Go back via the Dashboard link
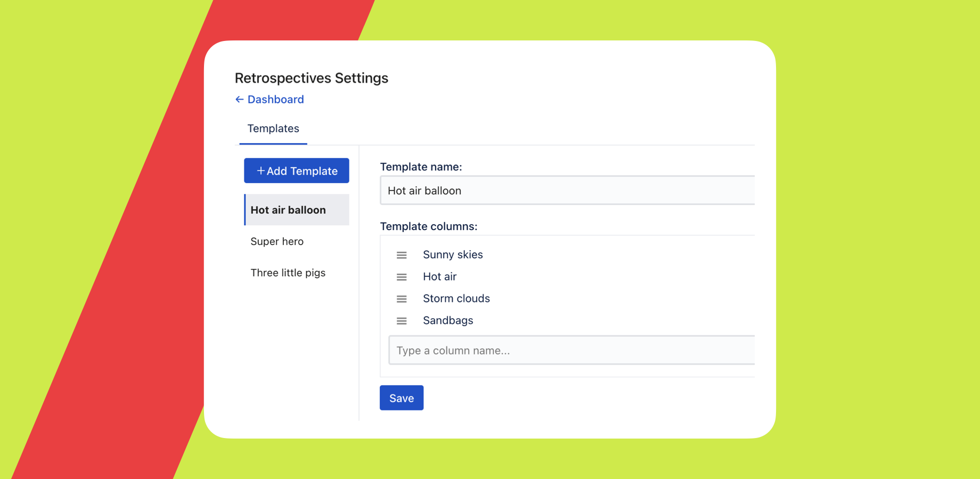 point(275,100)
